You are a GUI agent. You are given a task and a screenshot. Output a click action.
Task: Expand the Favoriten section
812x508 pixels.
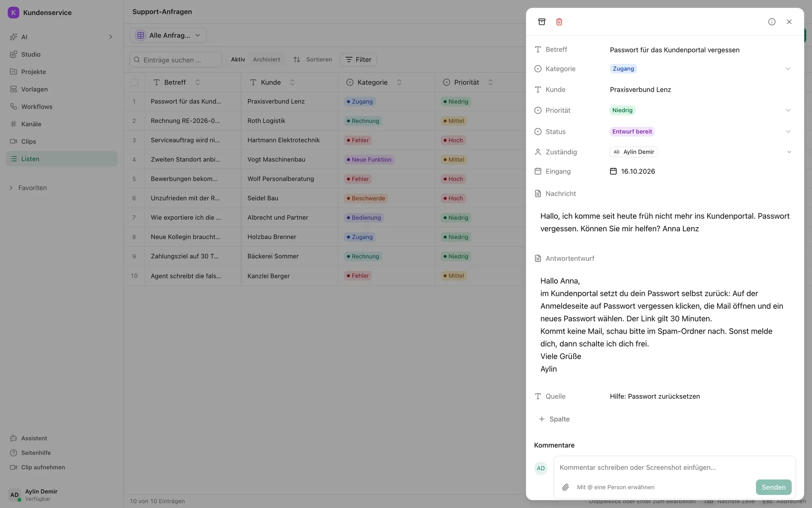click(28, 188)
